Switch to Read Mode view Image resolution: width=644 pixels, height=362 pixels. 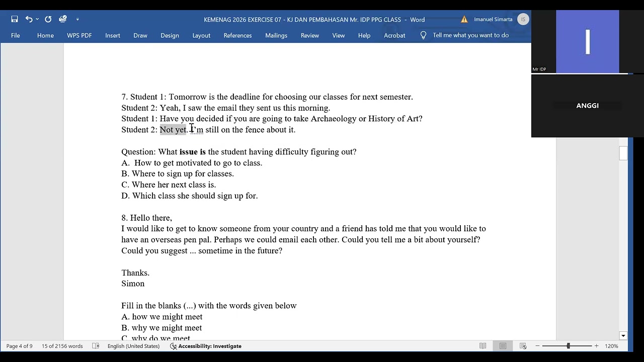pos(483,346)
